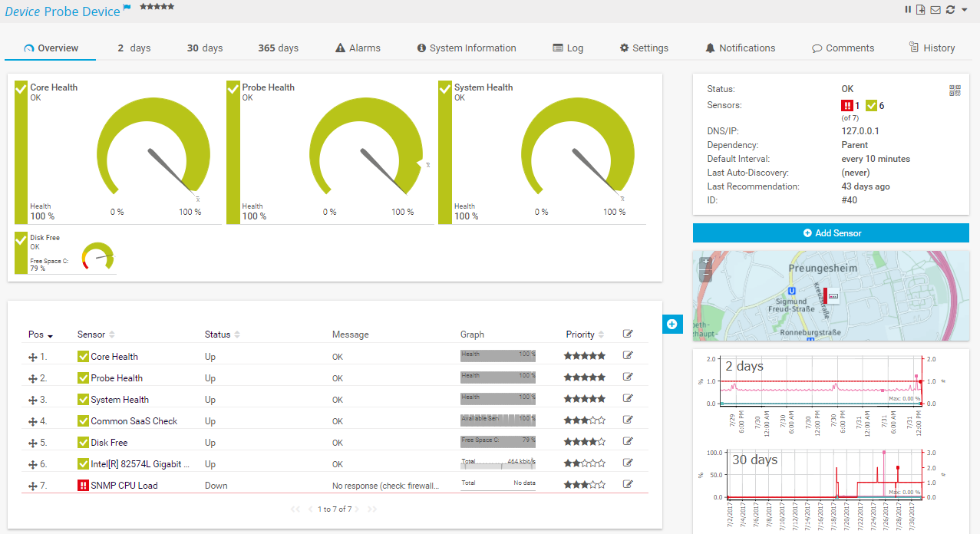980x534 pixels.
Task: Set a three-star priority for Common SaaS Check
Action: tap(585, 420)
